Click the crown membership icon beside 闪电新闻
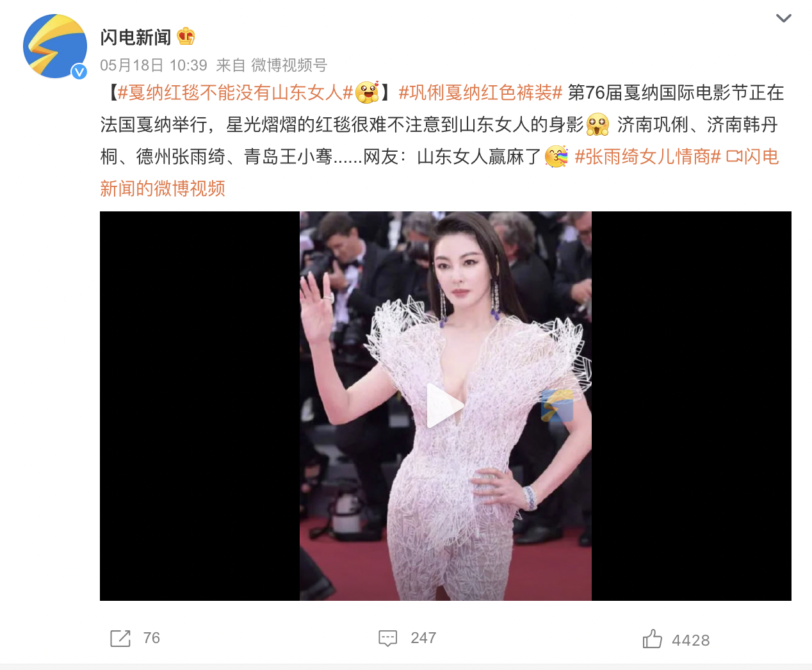 [186, 37]
